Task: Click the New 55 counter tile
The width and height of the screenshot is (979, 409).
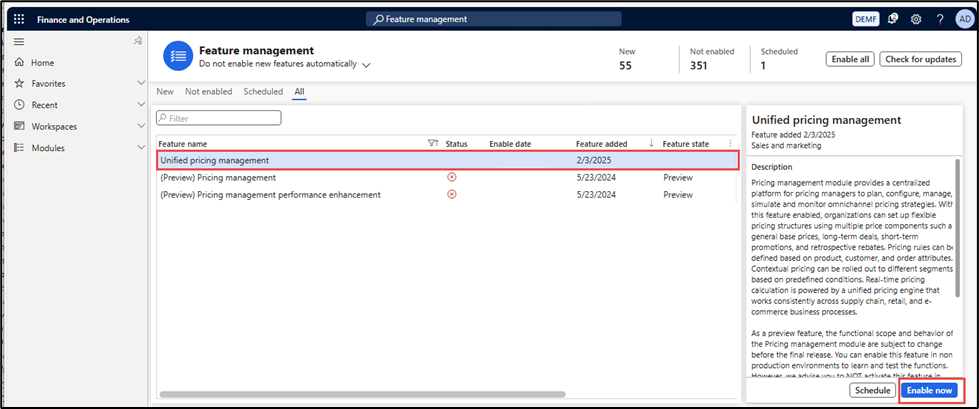Action: pyautogui.click(x=627, y=59)
